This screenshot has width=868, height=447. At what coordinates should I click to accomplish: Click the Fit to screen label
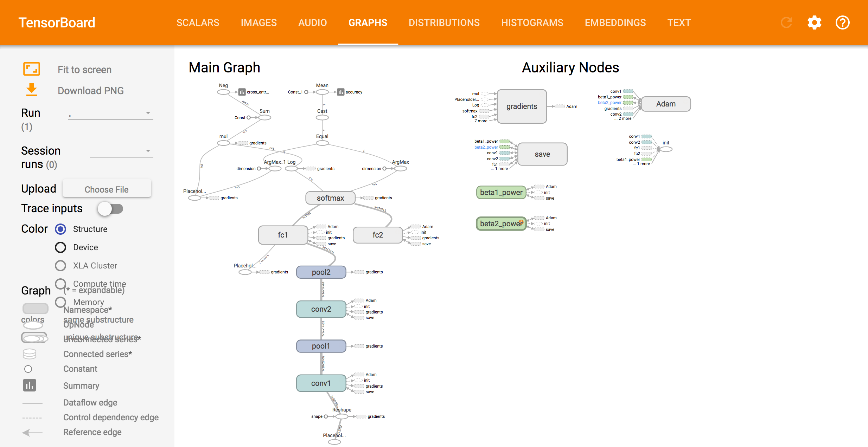point(84,70)
